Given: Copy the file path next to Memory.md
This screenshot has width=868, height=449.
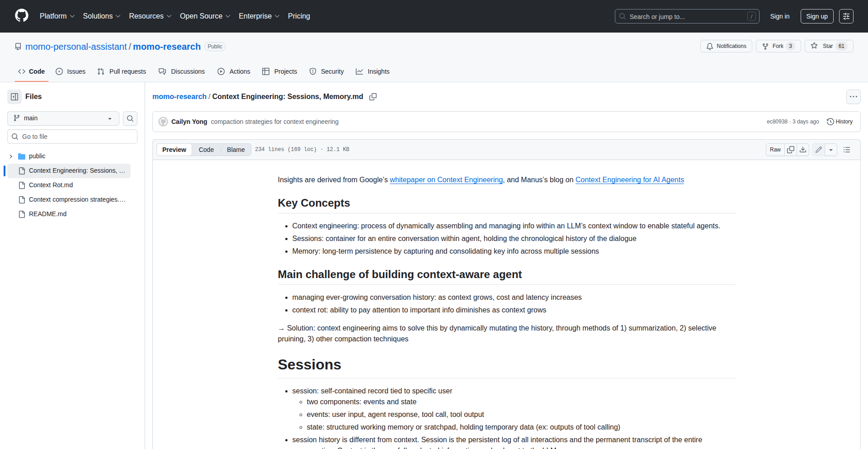Looking at the screenshot, I should coord(373,97).
